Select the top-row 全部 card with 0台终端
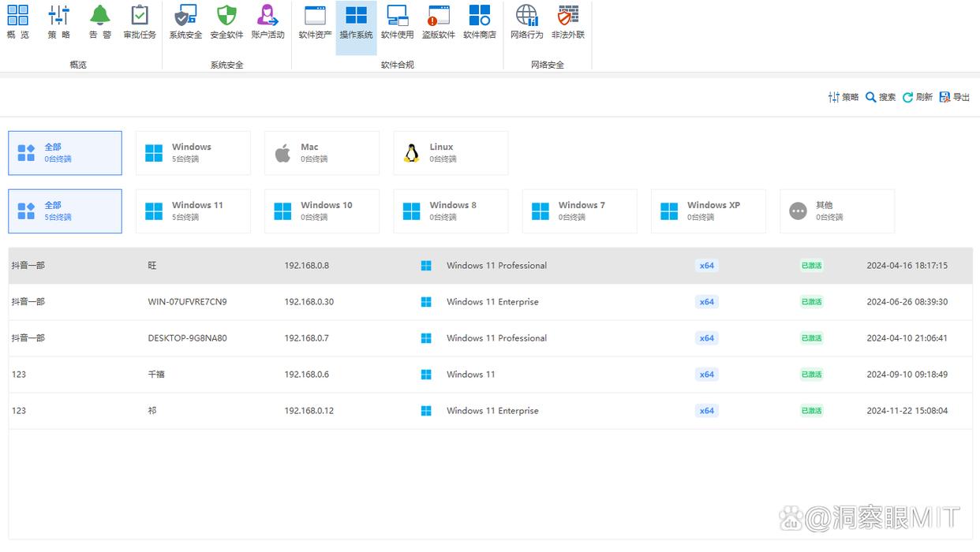Image resolution: width=980 pixels, height=552 pixels. coord(65,153)
